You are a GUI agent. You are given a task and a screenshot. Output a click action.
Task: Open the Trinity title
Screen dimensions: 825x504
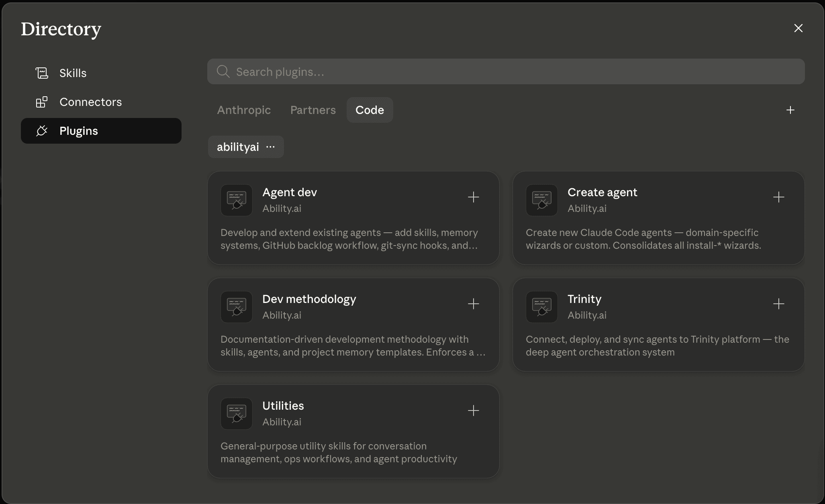tap(584, 299)
